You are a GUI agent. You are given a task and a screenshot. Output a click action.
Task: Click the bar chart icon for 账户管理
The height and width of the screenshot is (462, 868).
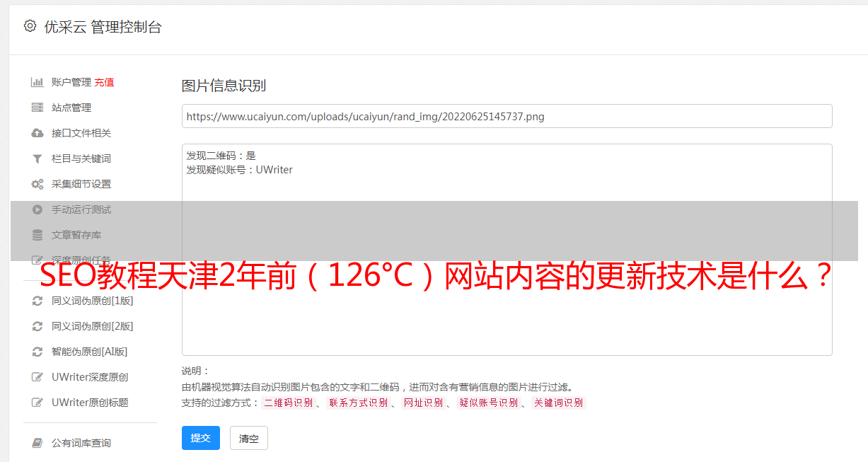point(37,82)
